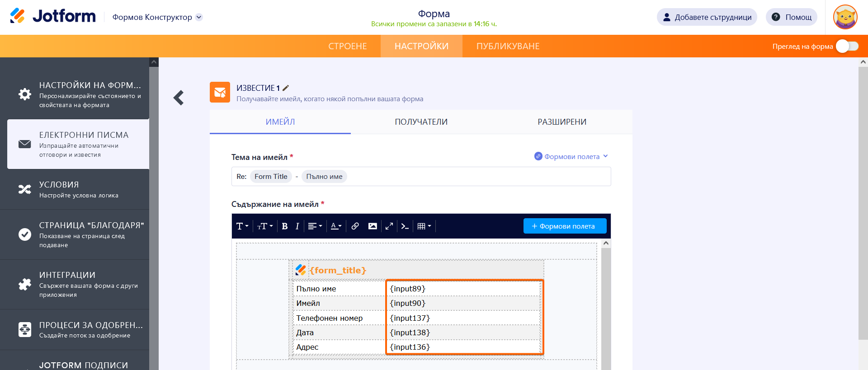Expand the Формов Конструктор dropdown
The image size is (868, 370).
click(199, 17)
